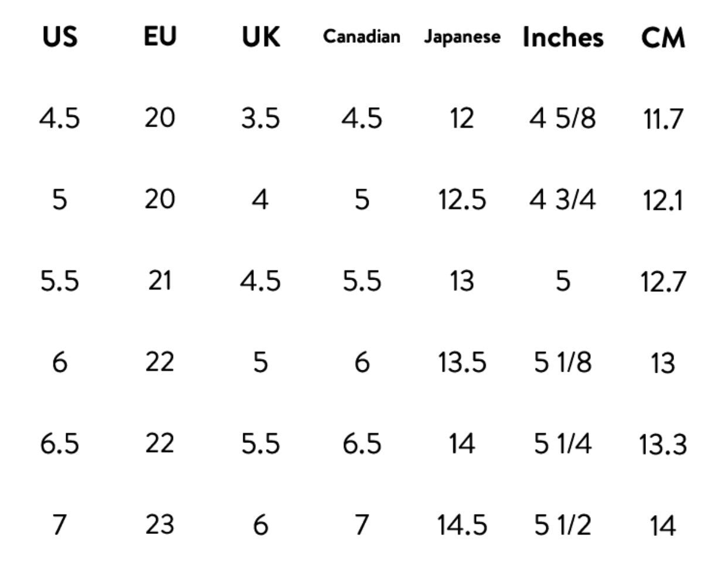
Task: Select the EU column header
Action: pos(160,37)
